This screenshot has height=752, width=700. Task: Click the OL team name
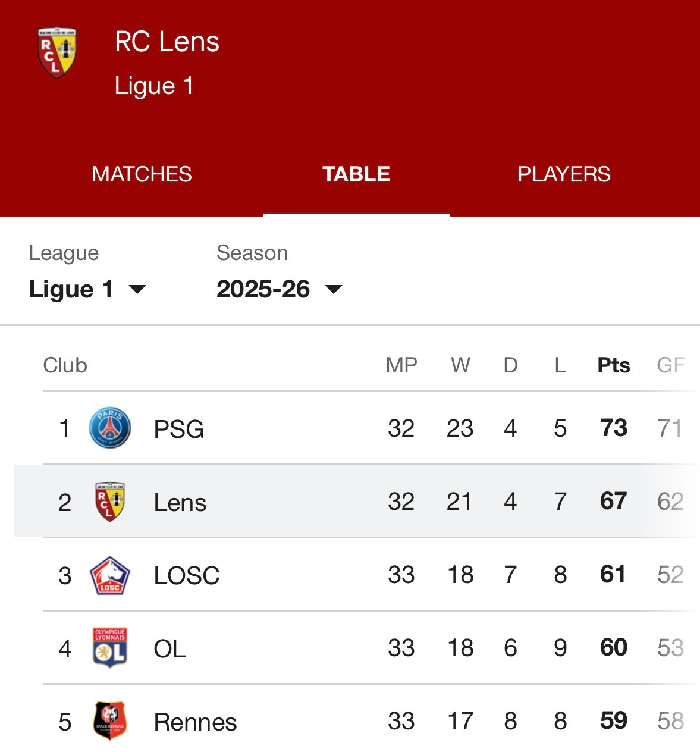(169, 649)
